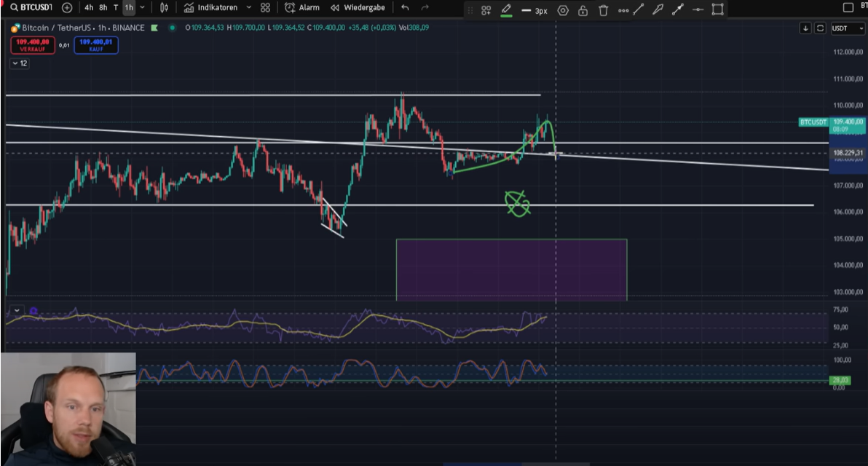Open the candlestick chart type selector
This screenshot has width=868, height=466.
pos(164,8)
